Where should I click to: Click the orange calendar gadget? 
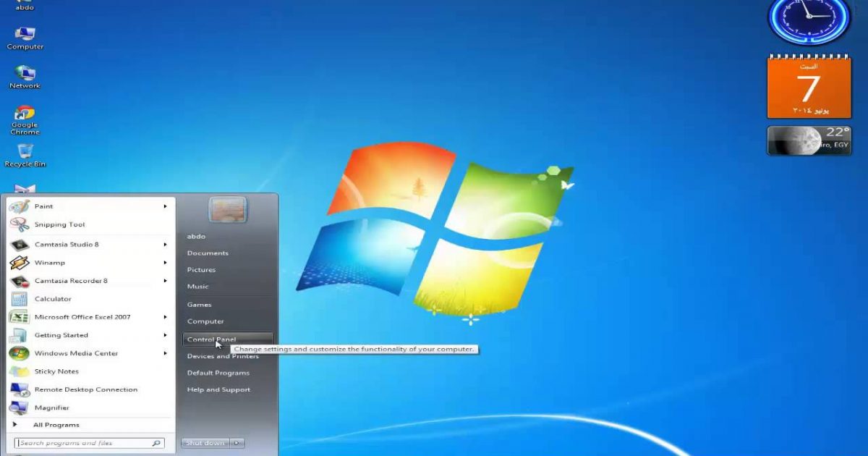point(809,87)
